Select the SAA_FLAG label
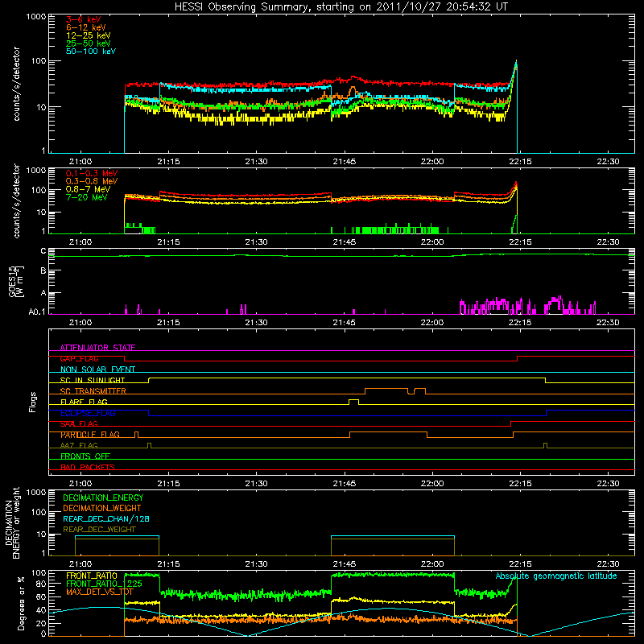Screen dimensions: 644x644 tap(79, 424)
